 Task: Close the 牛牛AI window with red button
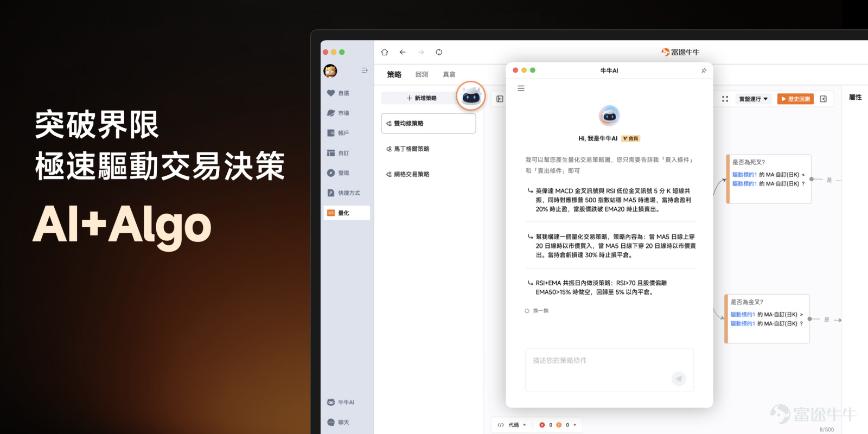tap(515, 71)
